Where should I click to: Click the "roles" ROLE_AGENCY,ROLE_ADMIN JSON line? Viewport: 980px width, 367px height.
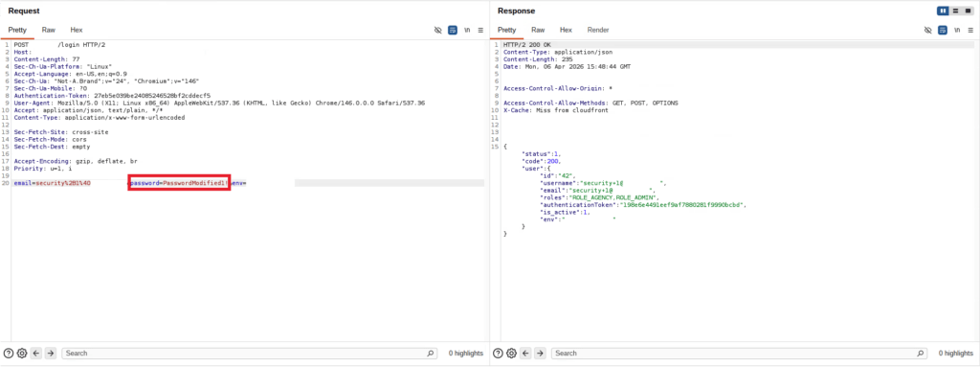(x=600, y=197)
